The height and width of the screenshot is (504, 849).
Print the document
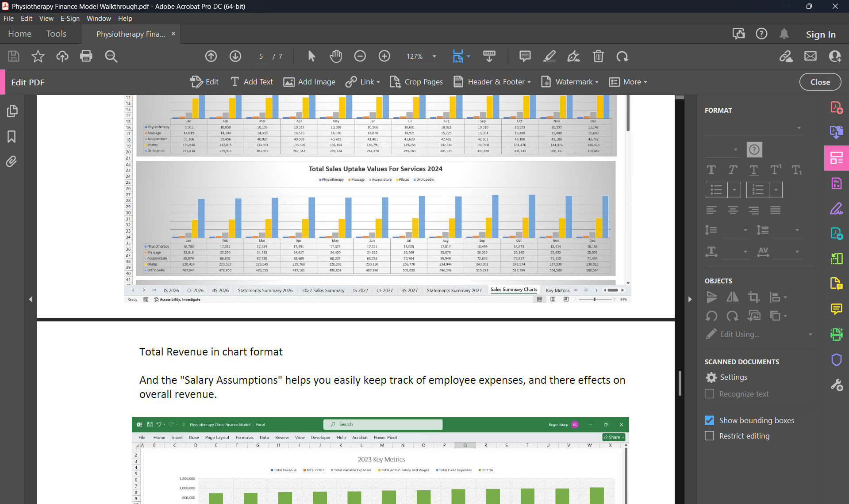click(x=86, y=56)
